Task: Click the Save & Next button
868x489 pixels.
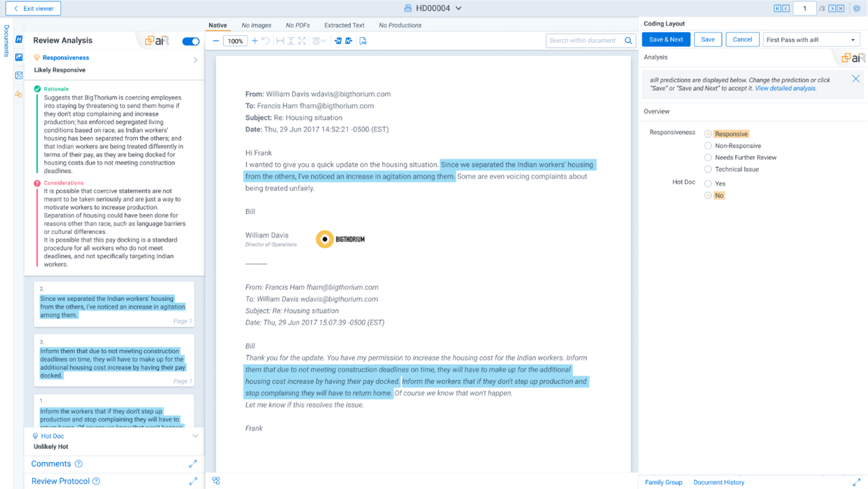Action: click(665, 38)
